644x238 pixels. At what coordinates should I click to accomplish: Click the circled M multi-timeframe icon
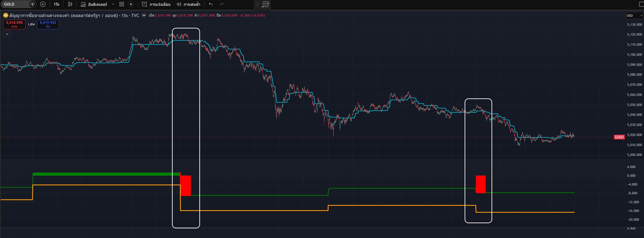[x=131, y=4]
